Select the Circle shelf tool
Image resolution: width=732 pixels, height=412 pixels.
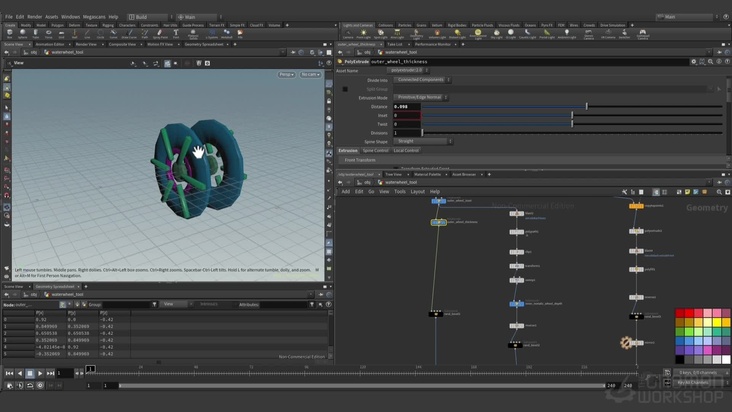[100, 34]
